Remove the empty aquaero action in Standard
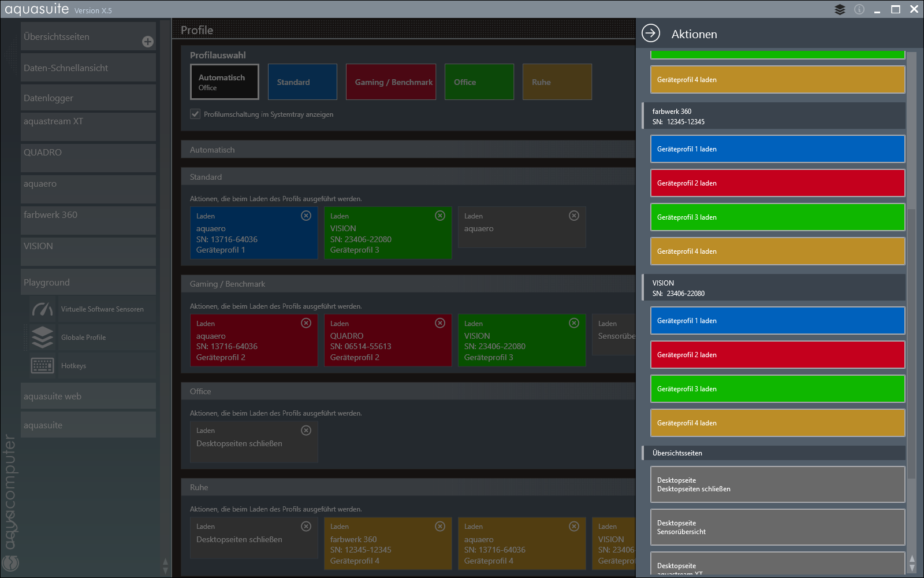Viewport: 924px width, 578px height. (574, 216)
